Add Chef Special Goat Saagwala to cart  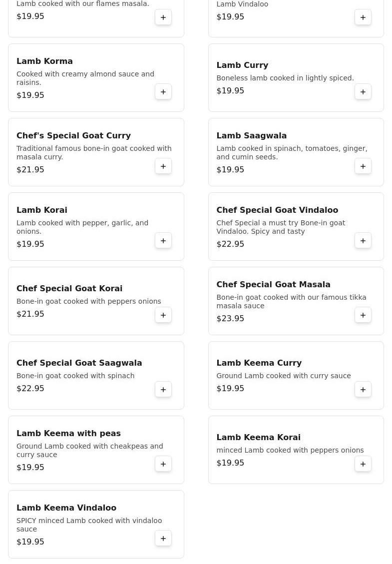click(x=163, y=390)
